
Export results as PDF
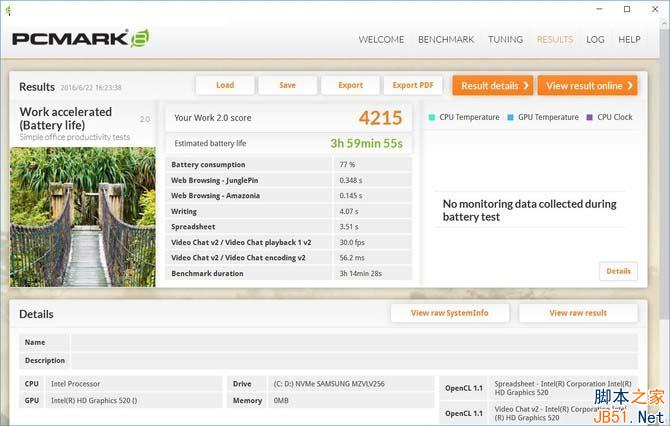(413, 85)
